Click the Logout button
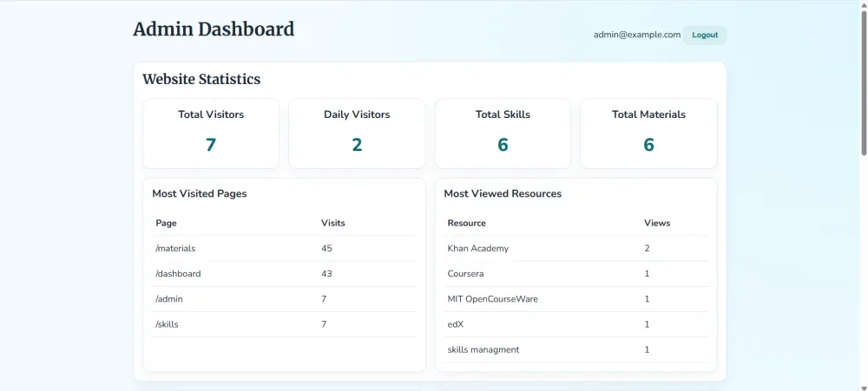This screenshot has height=391, width=868. [x=705, y=35]
